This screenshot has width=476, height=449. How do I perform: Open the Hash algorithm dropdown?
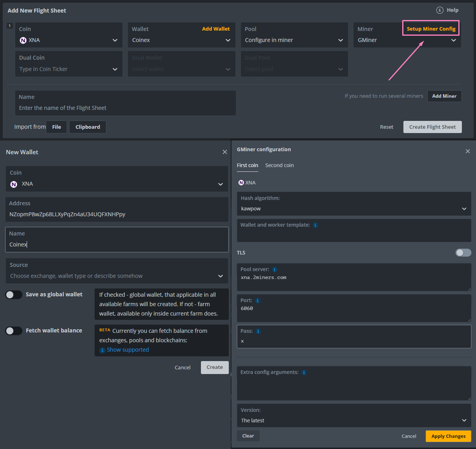tap(464, 209)
